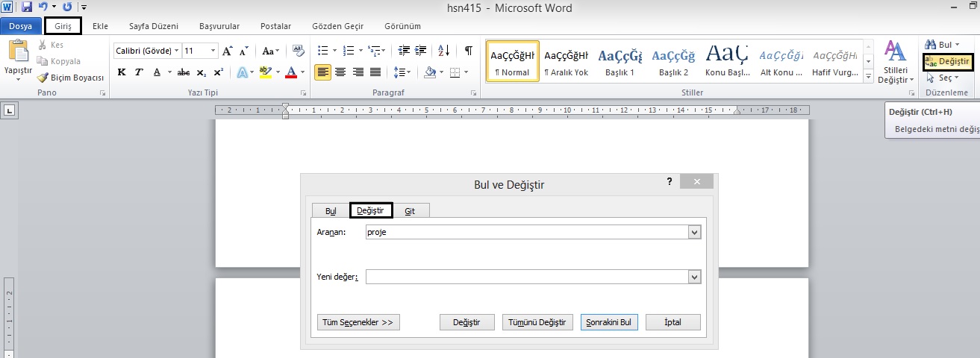
Task: Click the shrink font icon
Action: (245, 51)
